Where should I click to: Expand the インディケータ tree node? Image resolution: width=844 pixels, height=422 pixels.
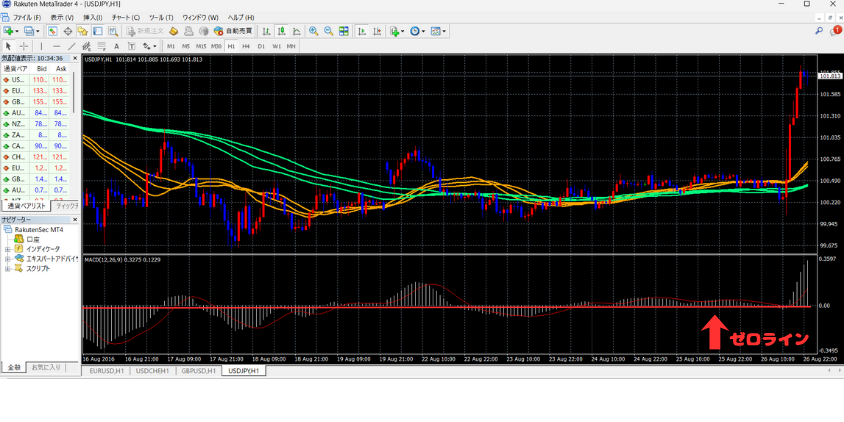coord(7,249)
